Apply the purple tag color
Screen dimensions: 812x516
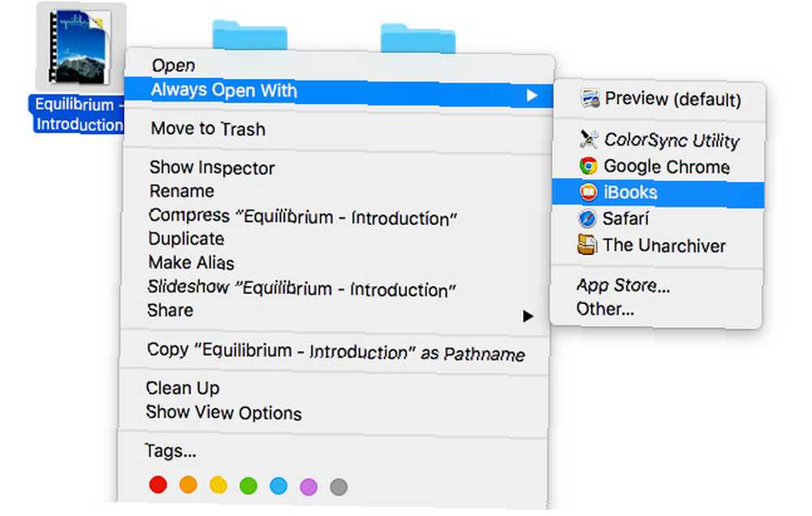(309, 487)
